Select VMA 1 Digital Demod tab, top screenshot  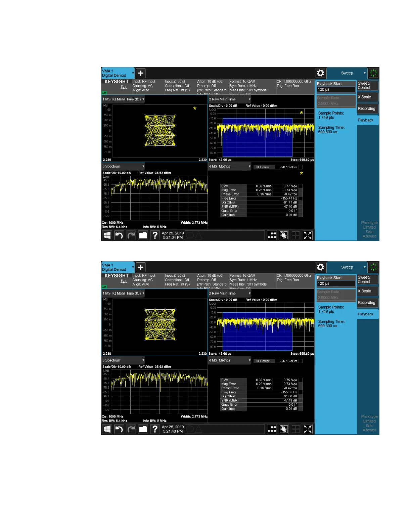(x=118, y=73)
